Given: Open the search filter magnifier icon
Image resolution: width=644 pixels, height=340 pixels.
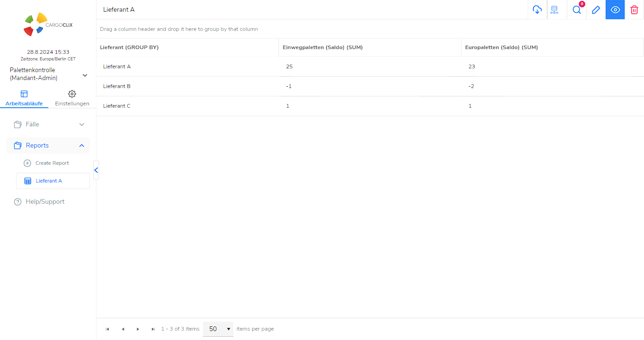Looking at the screenshot, I should (x=577, y=10).
